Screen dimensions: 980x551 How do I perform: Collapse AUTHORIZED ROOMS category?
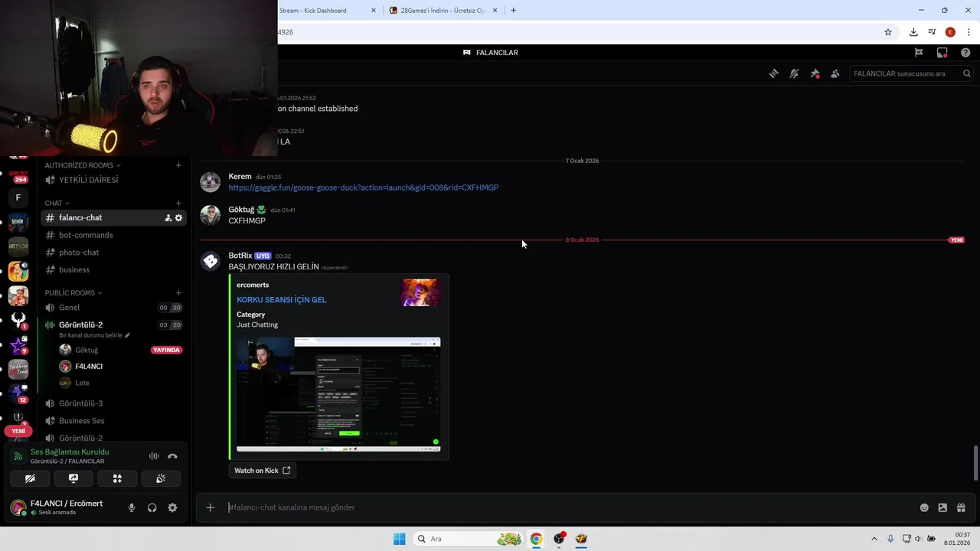pos(82,165)
